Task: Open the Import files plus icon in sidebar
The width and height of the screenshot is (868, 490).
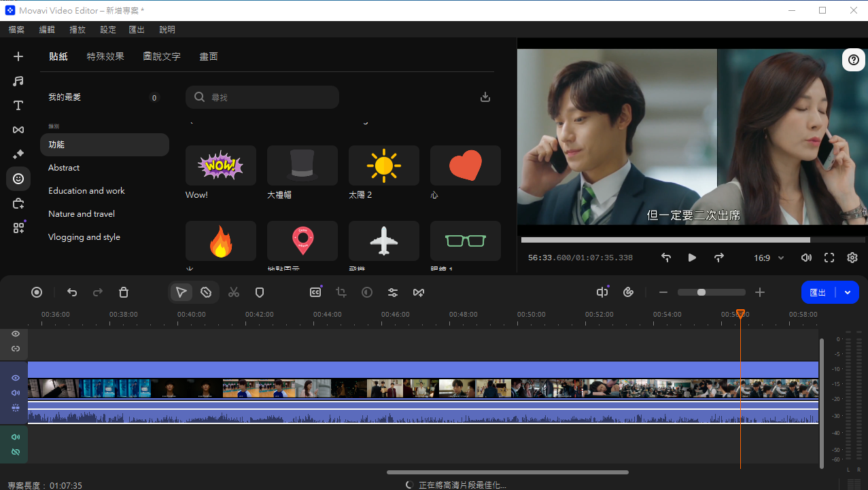Action: pyautogui.click(x=18, y=56)
